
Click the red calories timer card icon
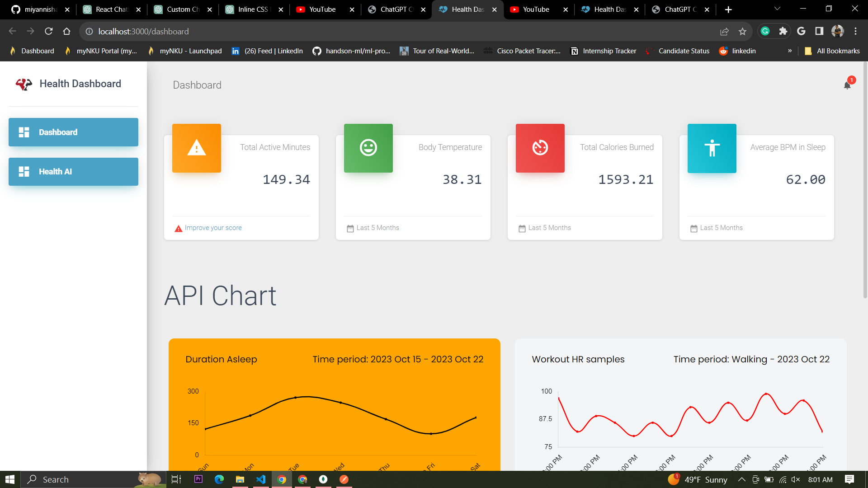click(540, 148)
